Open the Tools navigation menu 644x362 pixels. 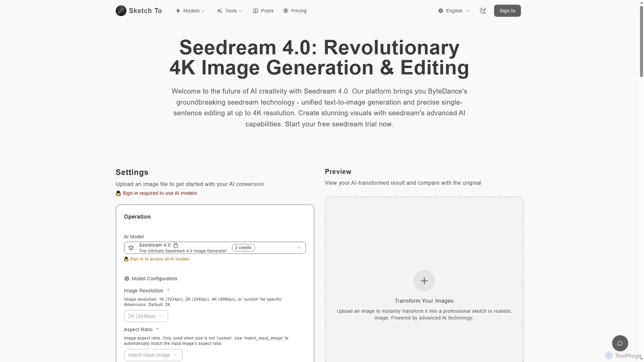click(229, 11)
